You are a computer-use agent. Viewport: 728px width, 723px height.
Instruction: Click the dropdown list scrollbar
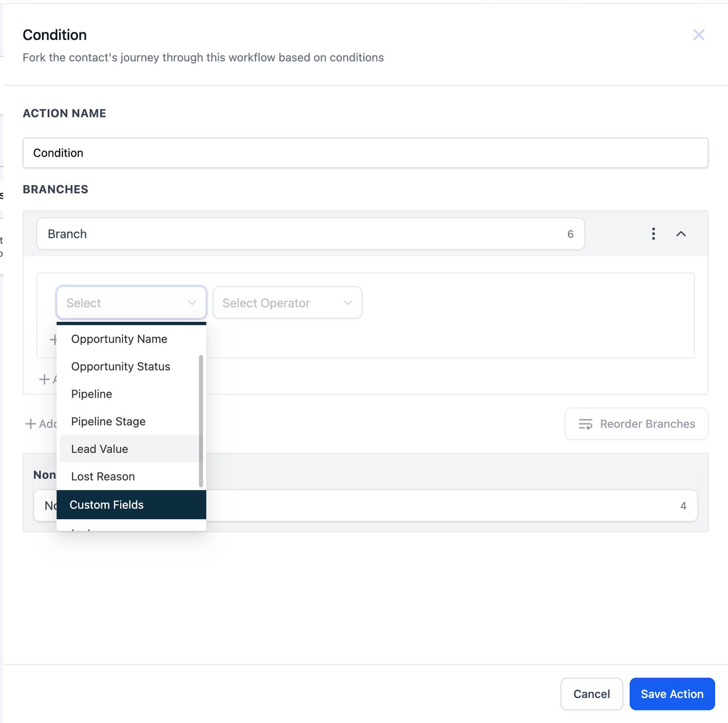point(201,421)
